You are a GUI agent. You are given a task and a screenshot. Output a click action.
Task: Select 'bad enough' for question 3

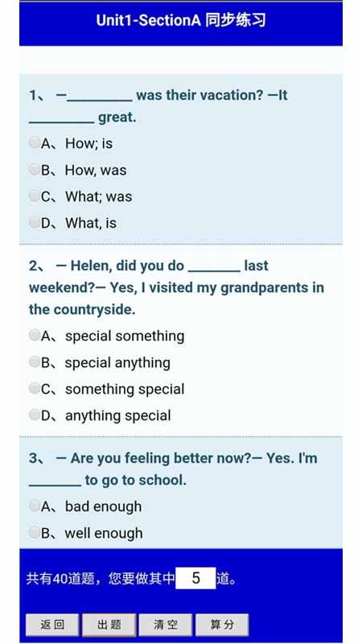tap(35, 506)
